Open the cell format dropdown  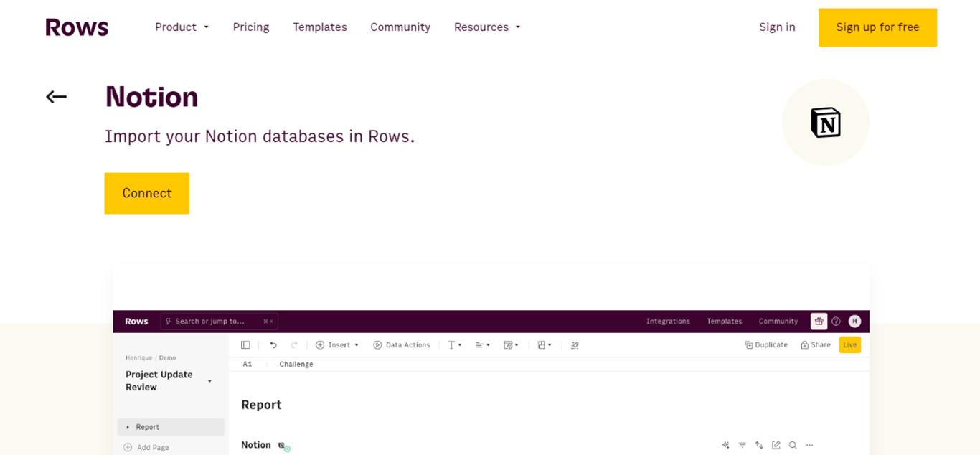click(x=511, y=345)
